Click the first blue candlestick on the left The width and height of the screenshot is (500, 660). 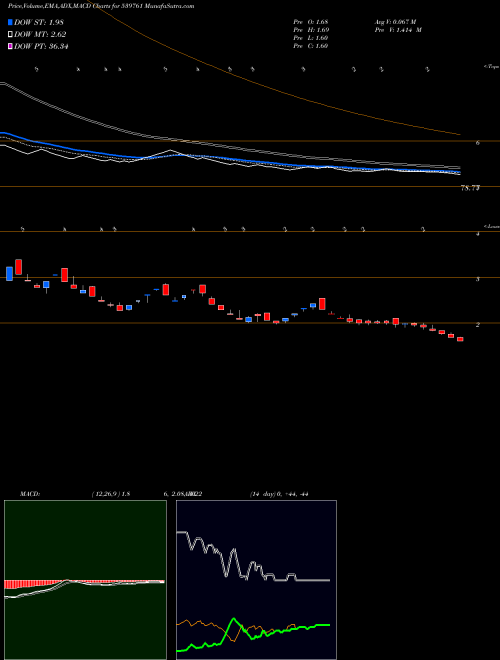point(9,274)
